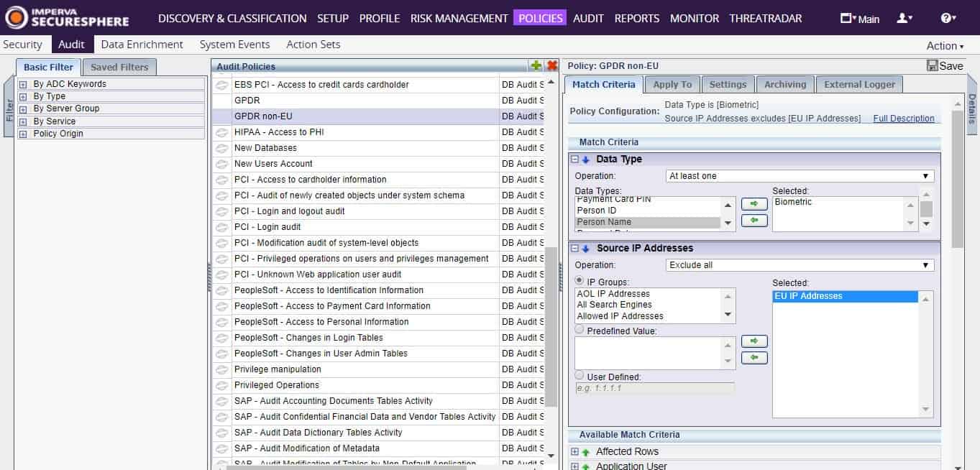The image size is (980, 470).
Task: Expand the By ADC Keywords filter
Action: tap(23, 84)
